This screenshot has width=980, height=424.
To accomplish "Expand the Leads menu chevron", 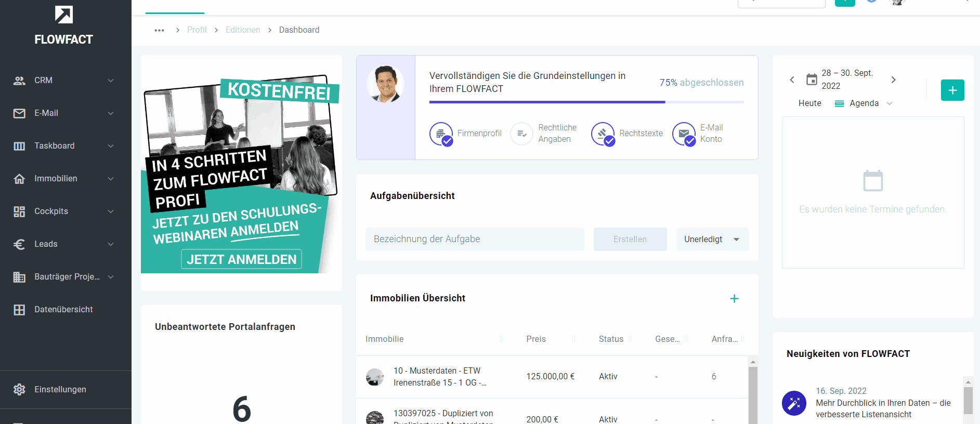I will 111,244.
